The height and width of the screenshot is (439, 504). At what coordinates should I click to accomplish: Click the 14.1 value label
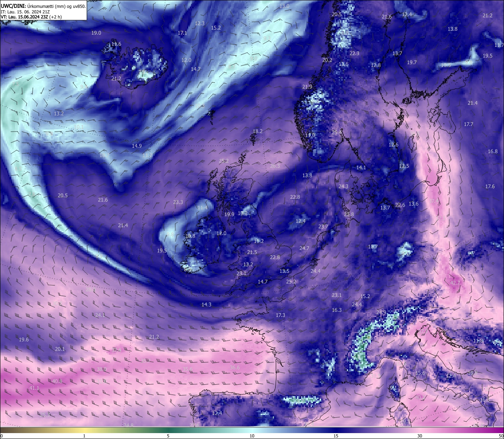(361, 168)
